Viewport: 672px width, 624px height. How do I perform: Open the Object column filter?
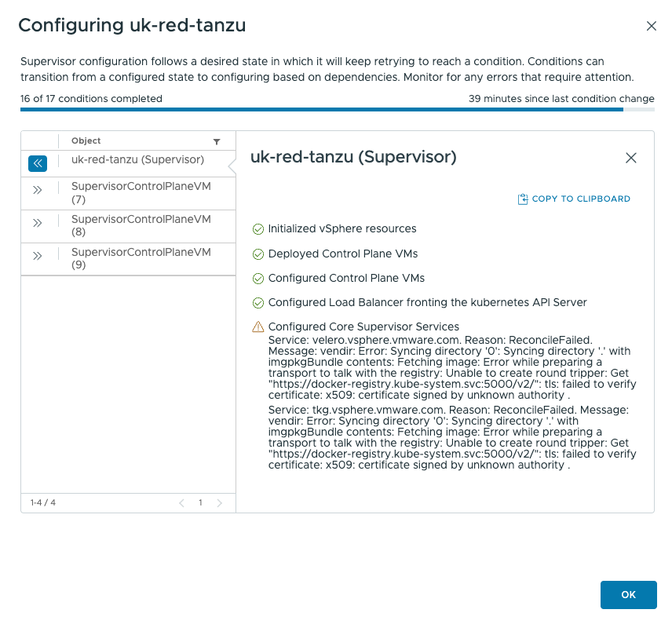[216, 140]
